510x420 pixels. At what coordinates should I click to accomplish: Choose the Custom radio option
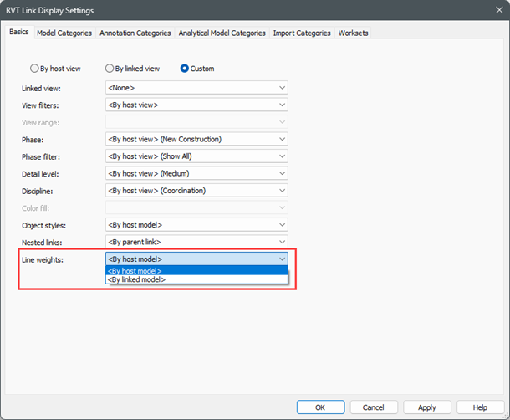(x=185, y=69)
